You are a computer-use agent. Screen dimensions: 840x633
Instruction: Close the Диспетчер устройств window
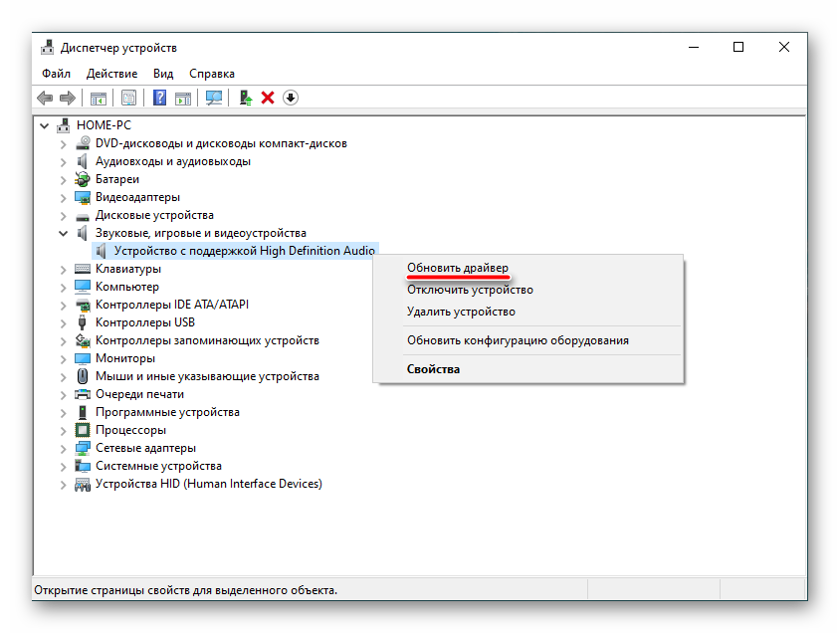tap(783, 47)
